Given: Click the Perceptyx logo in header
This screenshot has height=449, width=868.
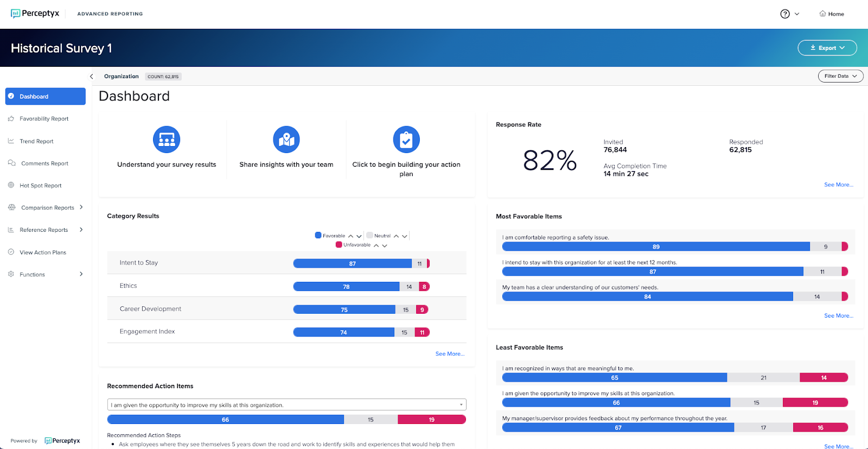Looking at the screenshot, I should [x=35, y=14].
